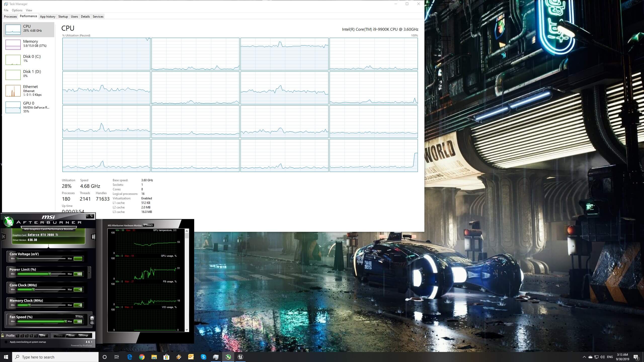The width and height of the screenshot is (644, 362).
Task: Open Task Manager View menu
Action: [x=28, y=10]
